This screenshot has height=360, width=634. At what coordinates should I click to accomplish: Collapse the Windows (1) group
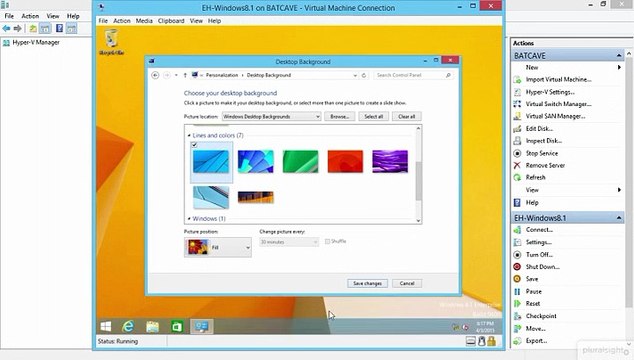(x=189, y=219)
